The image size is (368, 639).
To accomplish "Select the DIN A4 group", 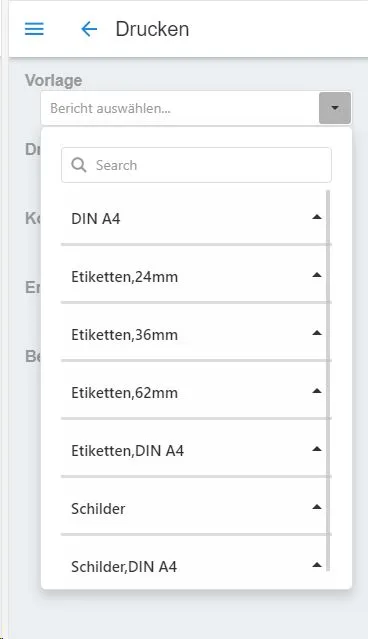I will (196, 218).
